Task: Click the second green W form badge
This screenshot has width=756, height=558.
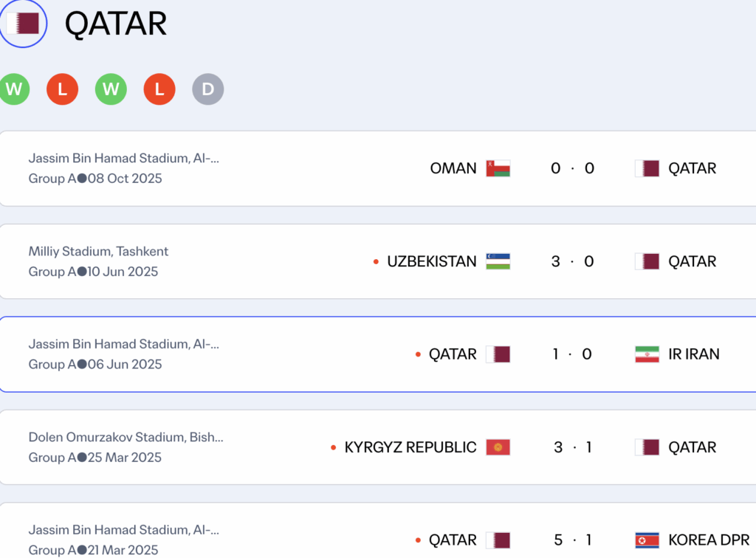Action: tap(111, 90)
